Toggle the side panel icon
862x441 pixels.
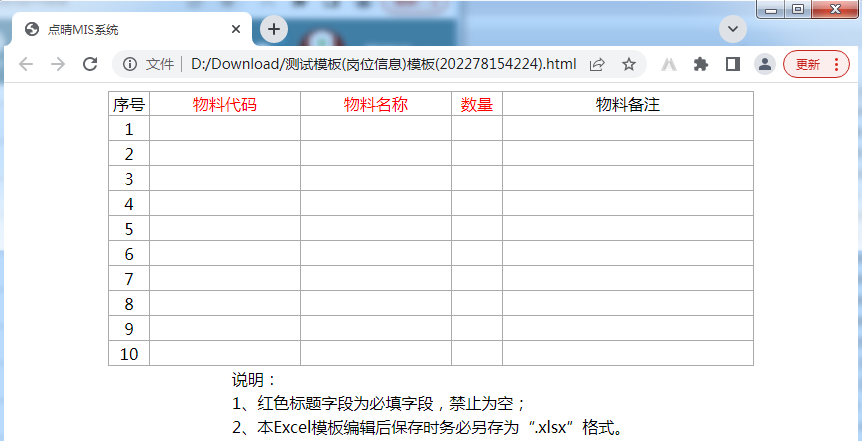[x=732, y=64]
